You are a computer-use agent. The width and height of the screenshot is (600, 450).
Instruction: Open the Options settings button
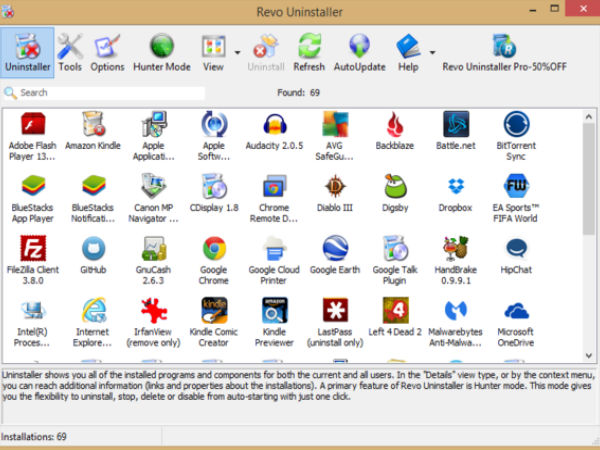[x=107, y=52]
